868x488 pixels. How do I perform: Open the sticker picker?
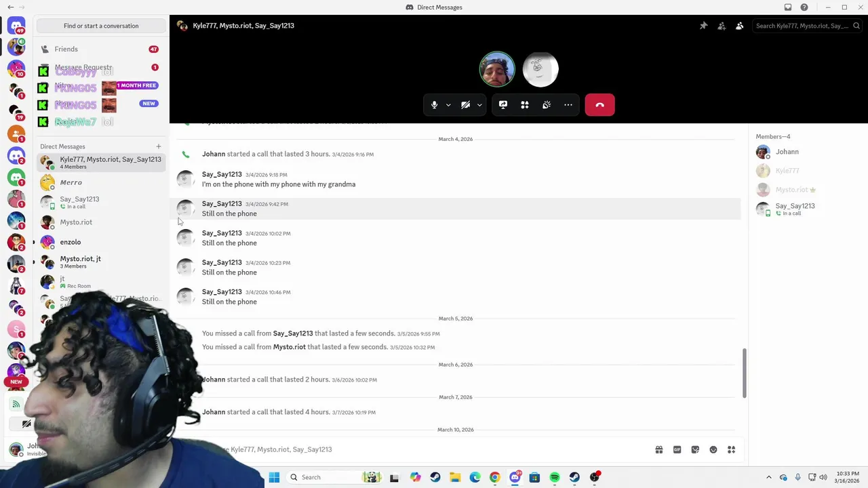[695, 449]
